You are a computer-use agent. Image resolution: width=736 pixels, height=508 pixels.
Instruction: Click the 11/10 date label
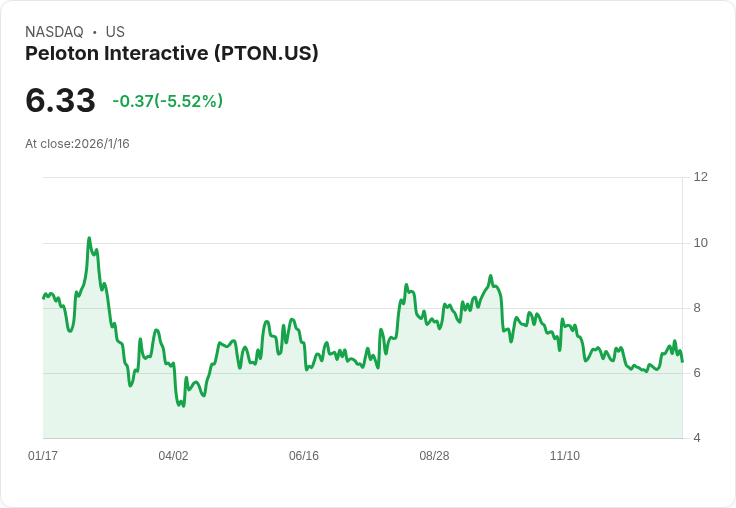565,456
